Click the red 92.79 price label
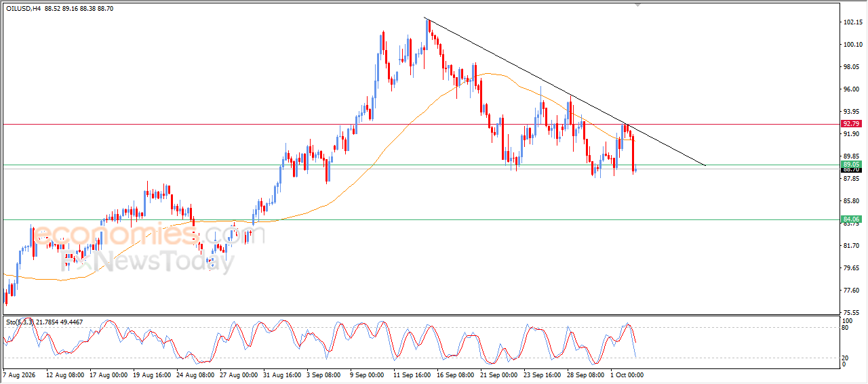868x384 pixels. pyautogui.click(x=850, y=124)
